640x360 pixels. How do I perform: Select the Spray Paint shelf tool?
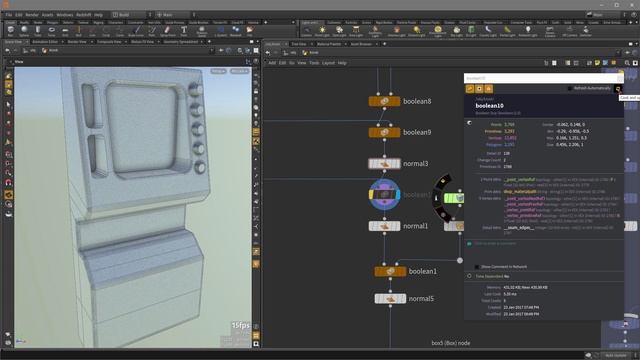(x=167, y=31)
